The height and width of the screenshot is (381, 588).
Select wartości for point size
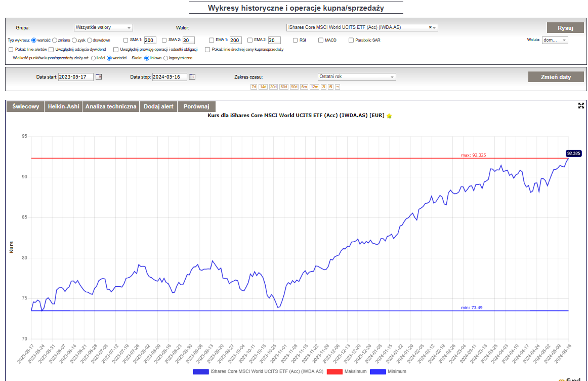(x=109, y=58)
